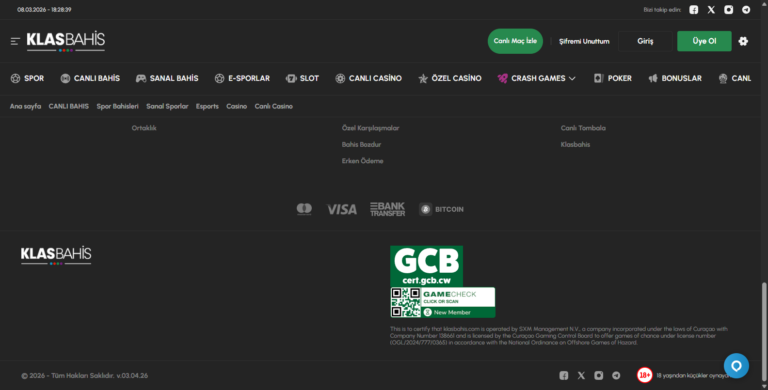
Task: Open footer Telegram icon
Action: tap(616, 375)
